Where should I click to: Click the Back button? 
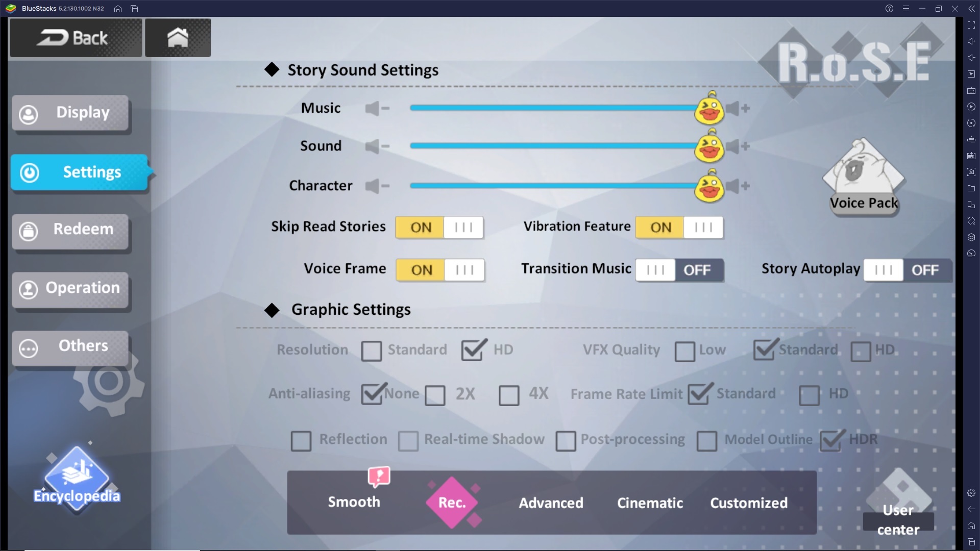76,37
